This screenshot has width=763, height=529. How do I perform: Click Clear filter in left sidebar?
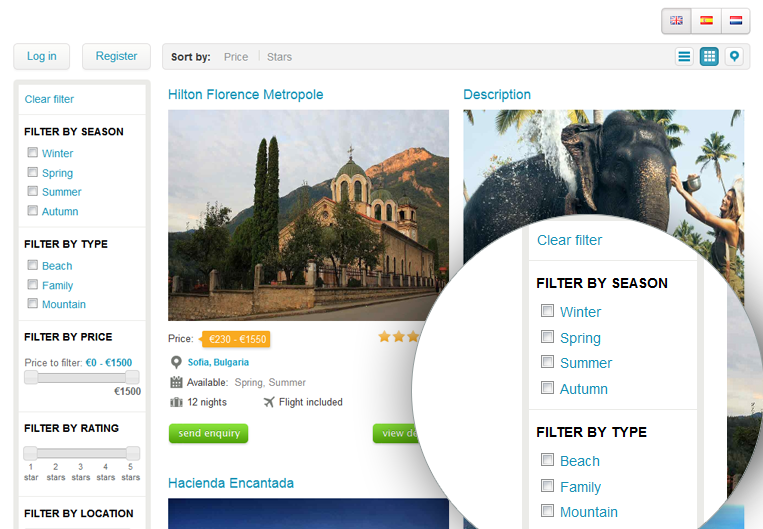[x=49, y=99]
